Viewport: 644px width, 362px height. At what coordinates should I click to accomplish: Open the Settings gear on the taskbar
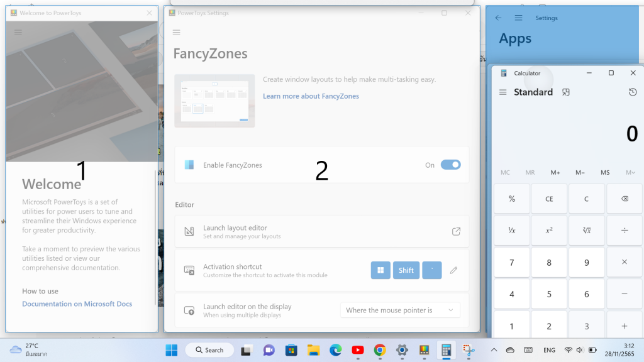point(402,350)
